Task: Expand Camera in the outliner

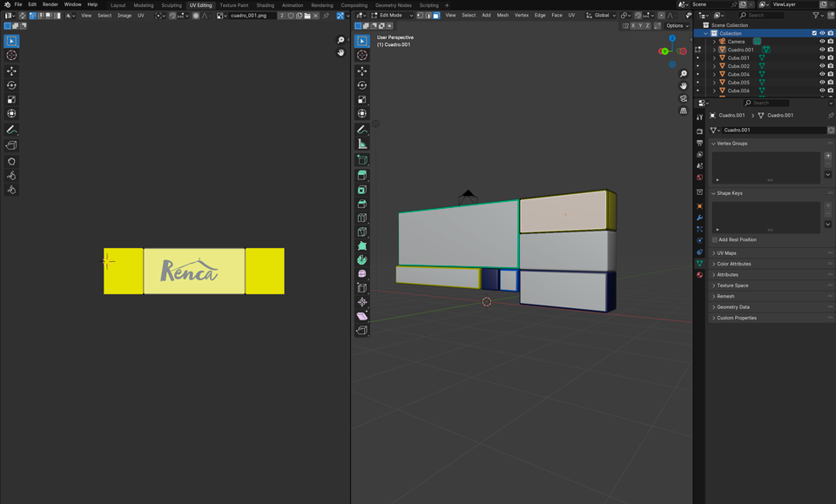Action: [x=714, y=42]
